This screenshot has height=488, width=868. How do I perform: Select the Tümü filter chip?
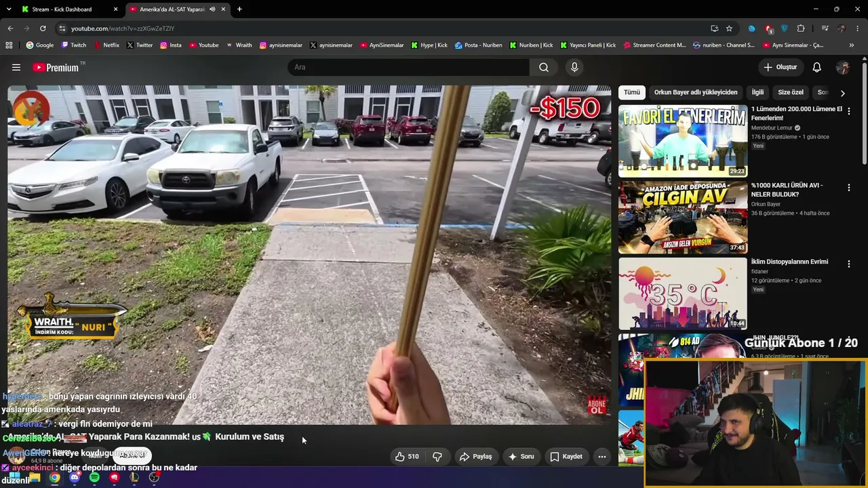pyautogui.click(x=632, y=92)
